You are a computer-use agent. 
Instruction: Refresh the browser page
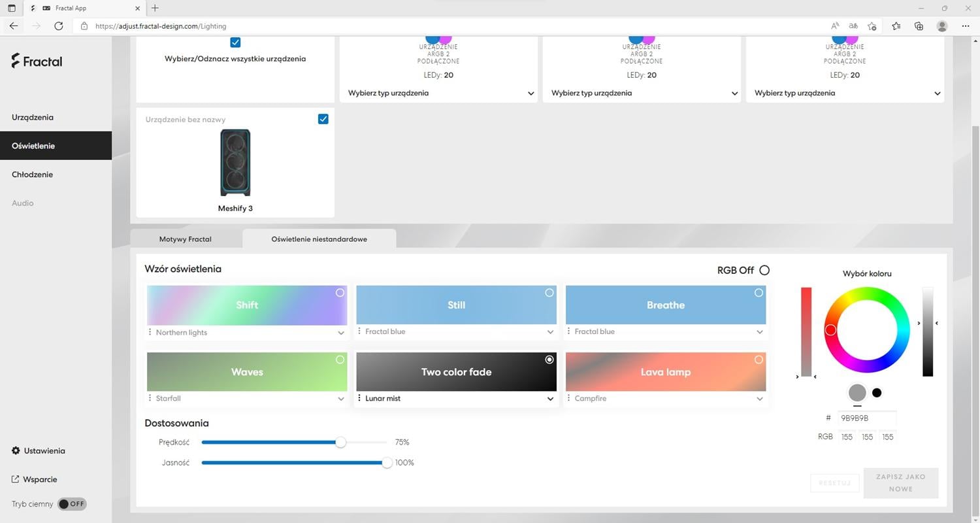point(59,26)
